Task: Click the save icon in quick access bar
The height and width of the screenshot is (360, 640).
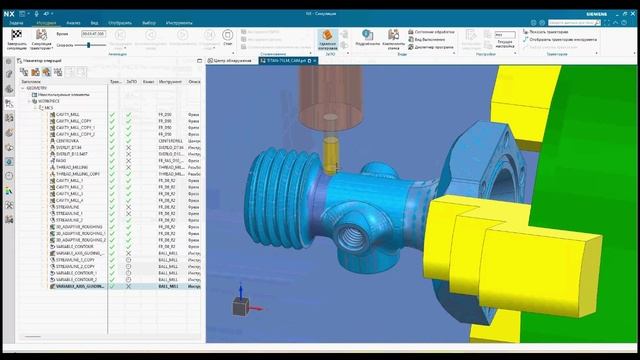Action: tap(22, 14)
